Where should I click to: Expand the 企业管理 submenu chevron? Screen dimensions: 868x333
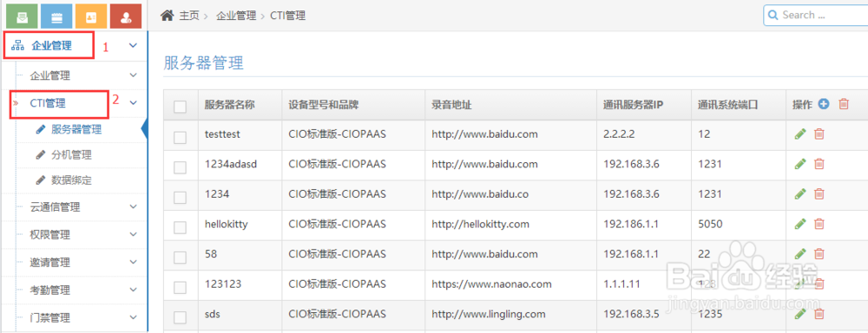click(x=133, y=75)
